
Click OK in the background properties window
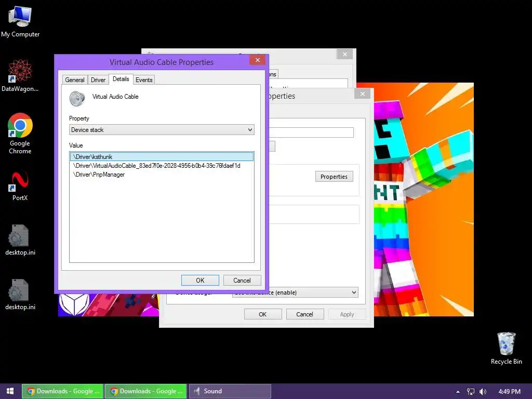(x=263, y=314)
